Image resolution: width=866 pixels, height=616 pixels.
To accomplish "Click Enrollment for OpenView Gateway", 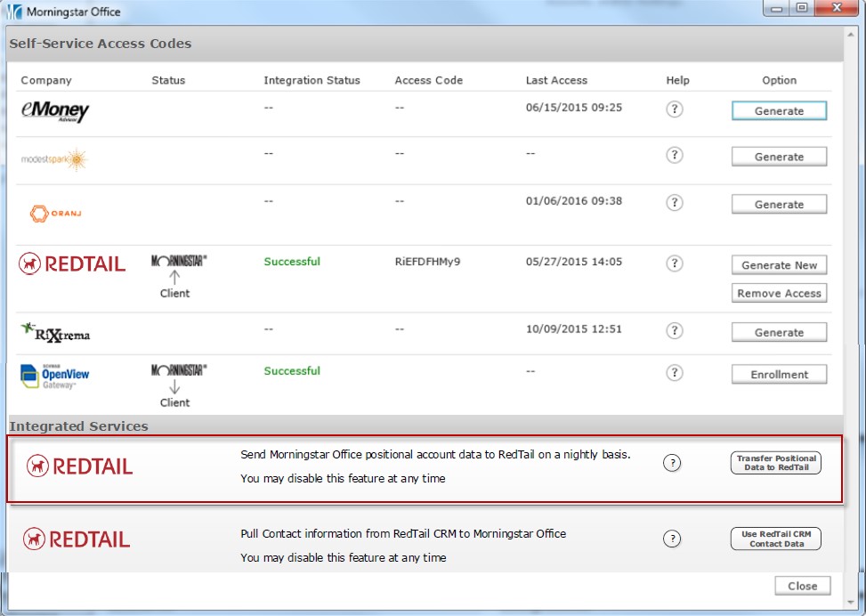I will point(779,375).
